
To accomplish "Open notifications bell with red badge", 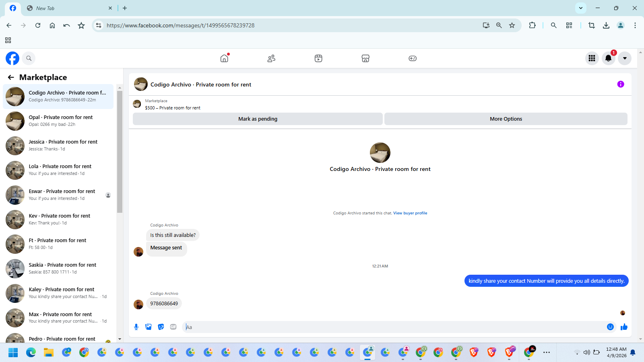I will click(609, 58).
